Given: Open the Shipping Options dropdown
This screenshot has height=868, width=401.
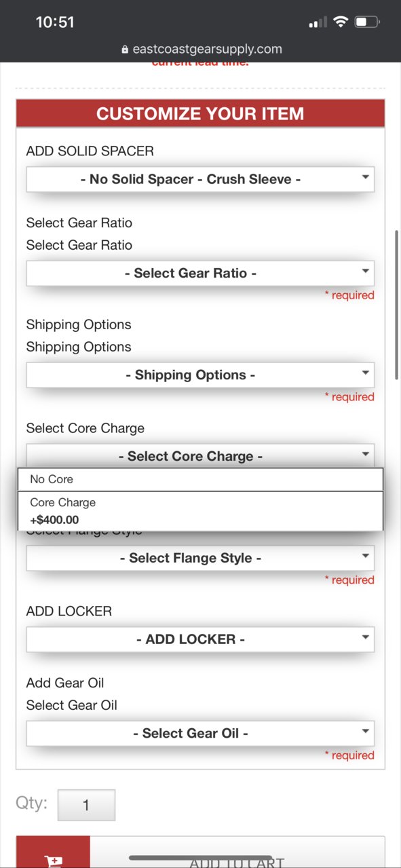Looking at the screenshot, I should click(200, 375).
